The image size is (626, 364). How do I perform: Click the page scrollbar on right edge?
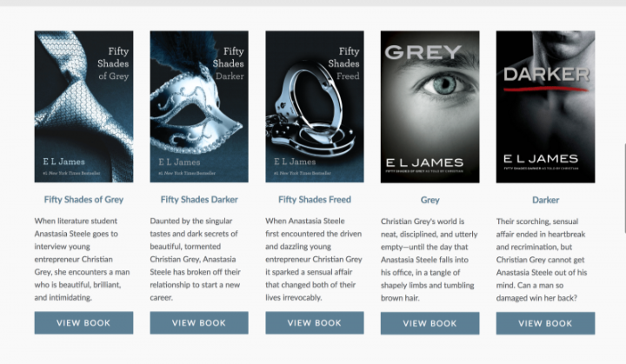[625, 189]
